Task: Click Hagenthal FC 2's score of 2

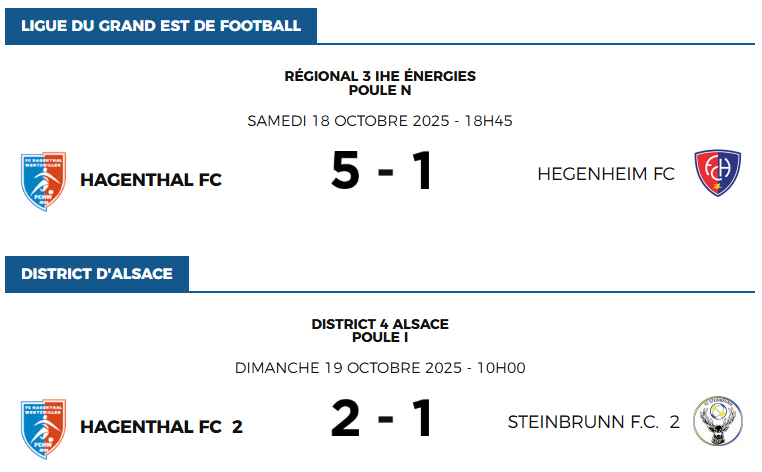Action: coord(345,420)
